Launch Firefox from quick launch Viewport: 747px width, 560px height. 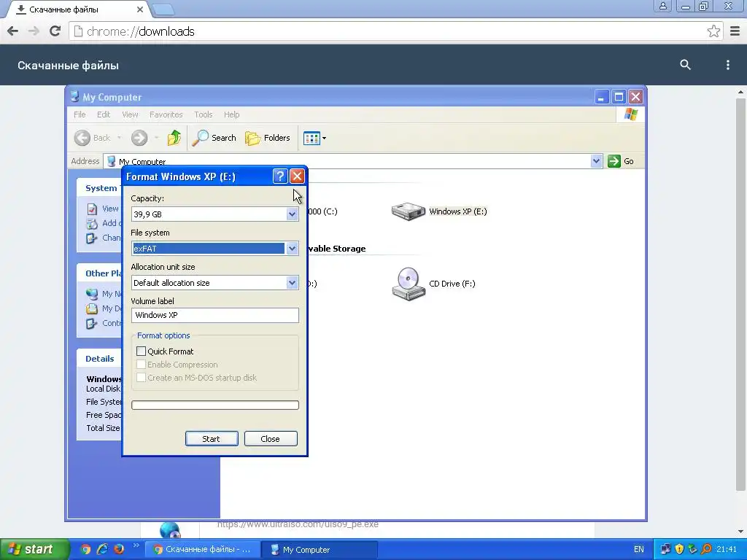coord(119,549)
